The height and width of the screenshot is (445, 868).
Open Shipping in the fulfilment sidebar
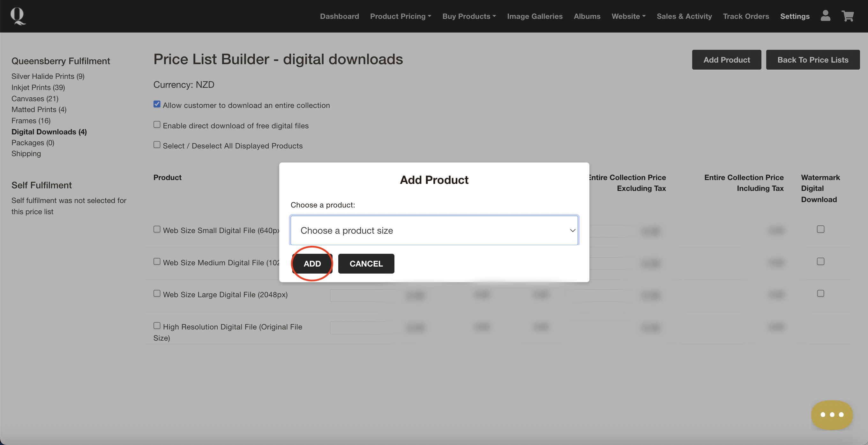tap(26, 154)
